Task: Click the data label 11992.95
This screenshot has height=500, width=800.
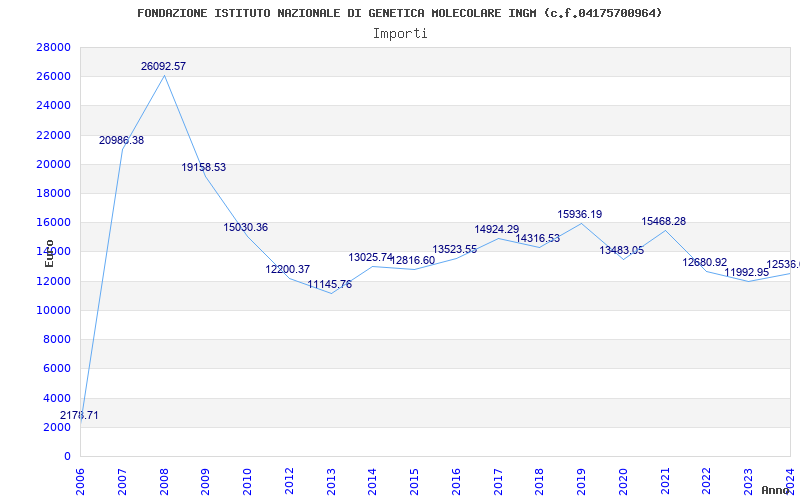Action: pyautogui.click(x=746, y=272)
